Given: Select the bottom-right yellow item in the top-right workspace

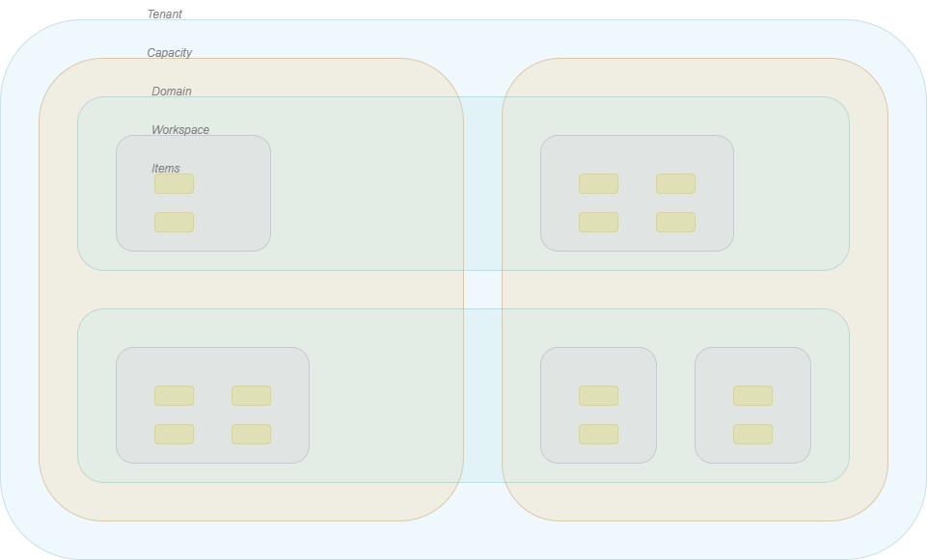Looking at the screenshot, I should 676,221.
